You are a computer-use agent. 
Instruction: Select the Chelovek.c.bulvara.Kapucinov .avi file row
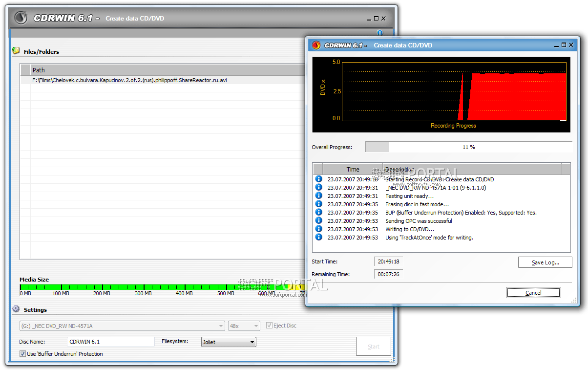pyautogui.click(x=163, y=80)
